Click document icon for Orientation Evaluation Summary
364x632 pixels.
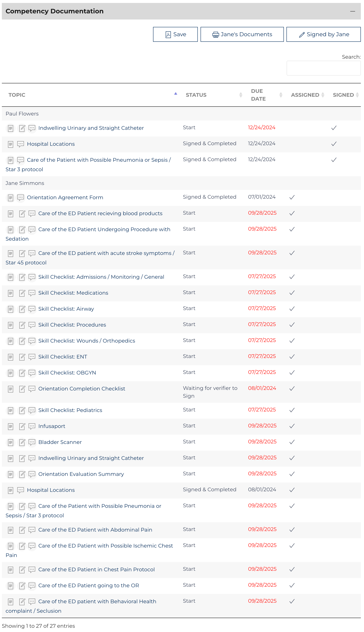[11, 474]
